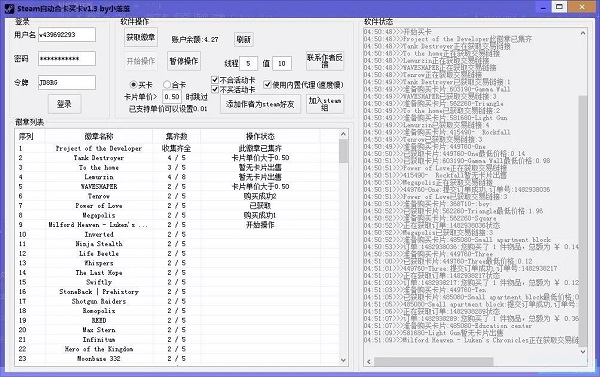Select the Milford Heaven row
The image size is (600, 377).
pyautogui.click(x=177, y=225)
